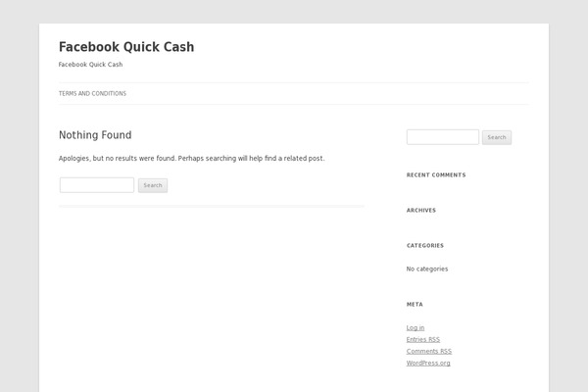Click the Search button under the apology message
Image resolution: width=588 pixels, height=392 pixels.
(x=153, y=185)
